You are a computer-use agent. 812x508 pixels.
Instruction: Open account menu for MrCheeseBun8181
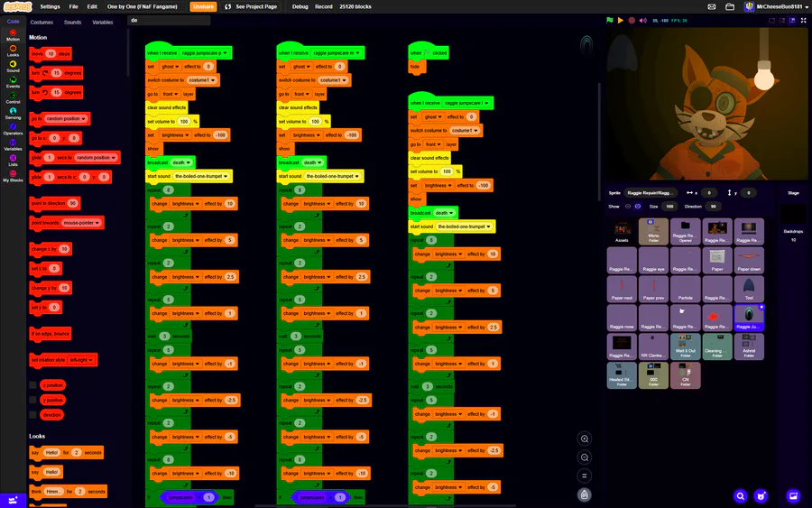pos(776,6)
